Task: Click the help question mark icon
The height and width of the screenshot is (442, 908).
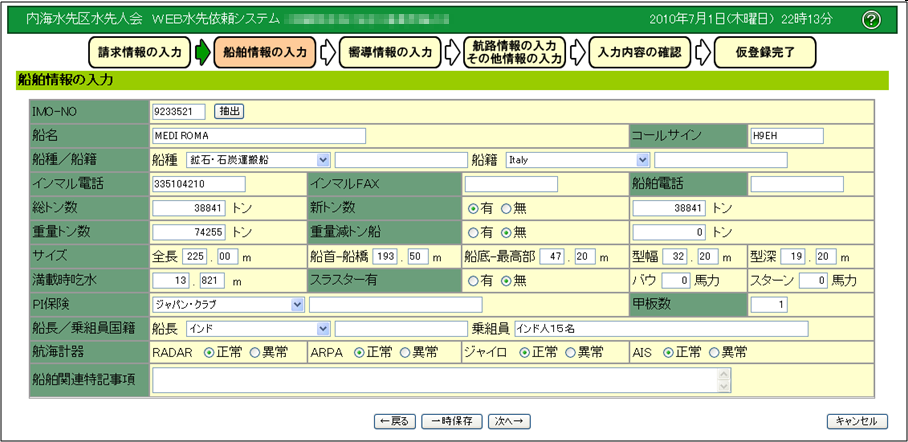Action: click(871, 20)
